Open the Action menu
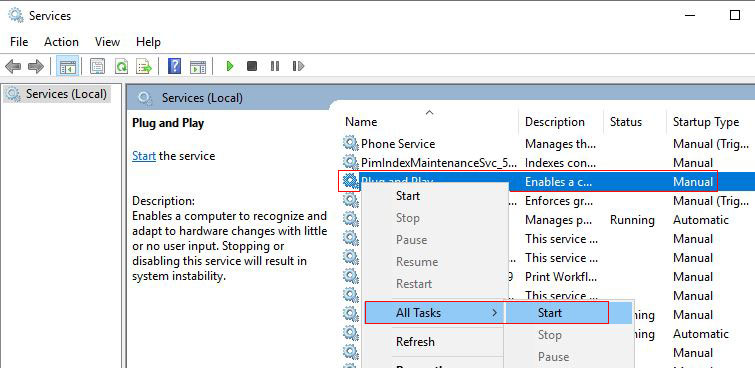 [x=61, y=42]
